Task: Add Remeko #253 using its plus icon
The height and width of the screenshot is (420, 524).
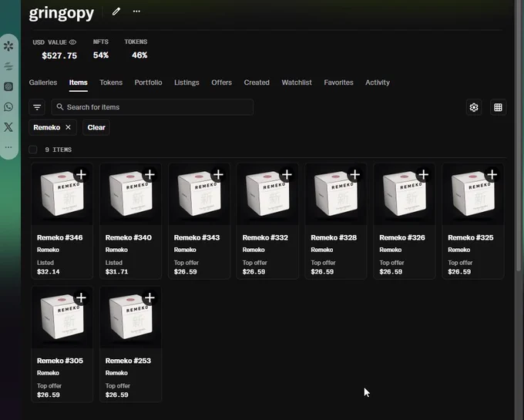Action: (149, 297)
